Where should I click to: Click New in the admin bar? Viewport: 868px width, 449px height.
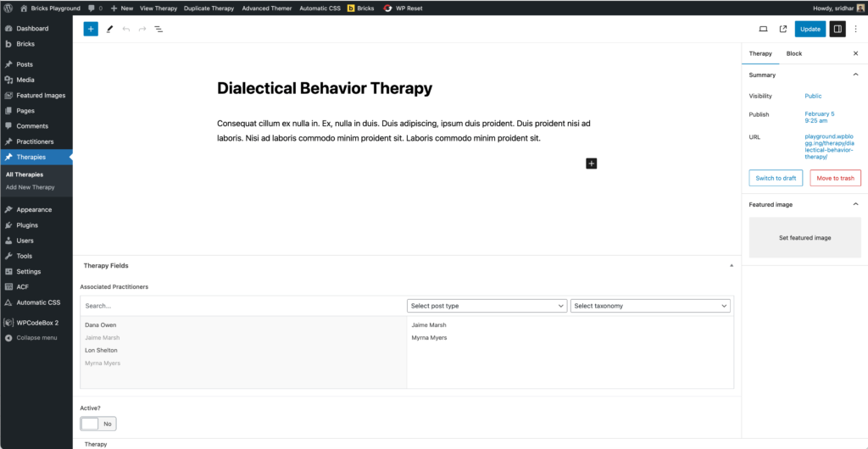(122, 8)
